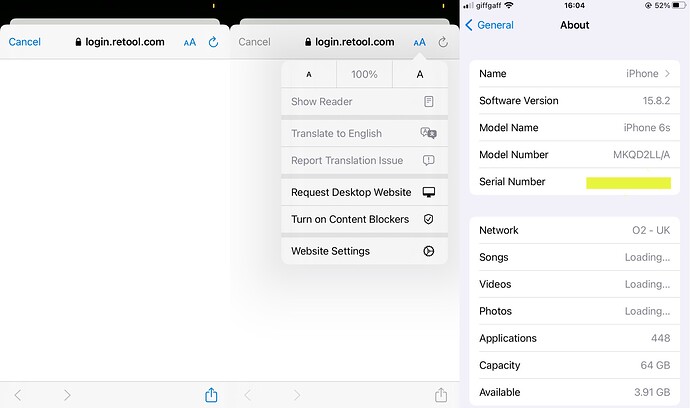Open Website Settings from the menu
The width and height of the screenshot is (690, 408).
(x=364, y=251)
